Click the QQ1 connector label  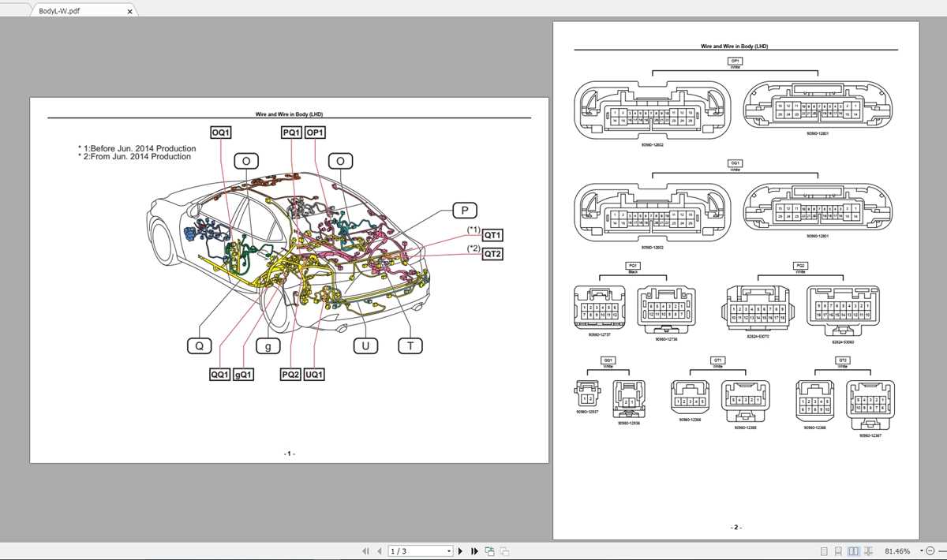(x=220, y=374)
